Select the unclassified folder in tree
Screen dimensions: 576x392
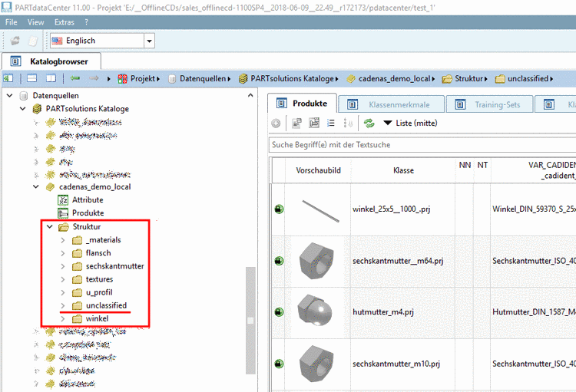coord(106,305)
